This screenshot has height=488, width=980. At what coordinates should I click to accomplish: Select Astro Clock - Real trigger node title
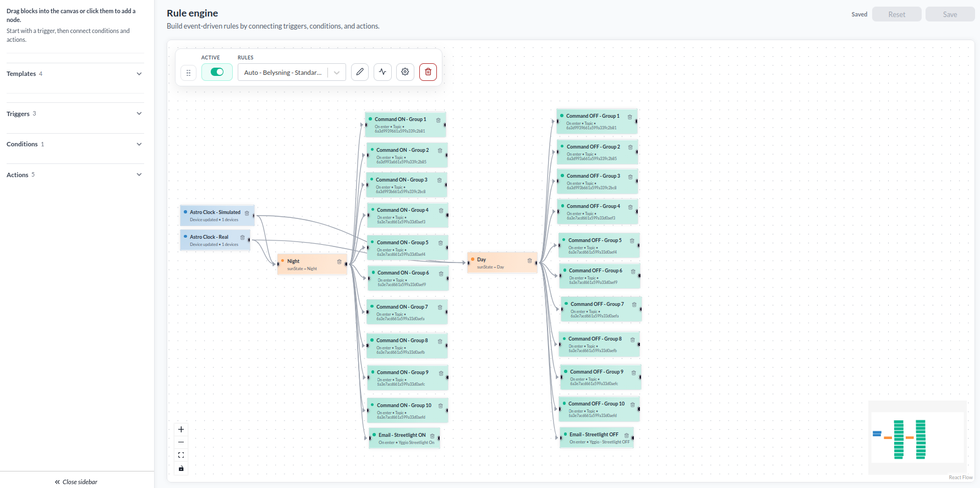click(209, 237)
